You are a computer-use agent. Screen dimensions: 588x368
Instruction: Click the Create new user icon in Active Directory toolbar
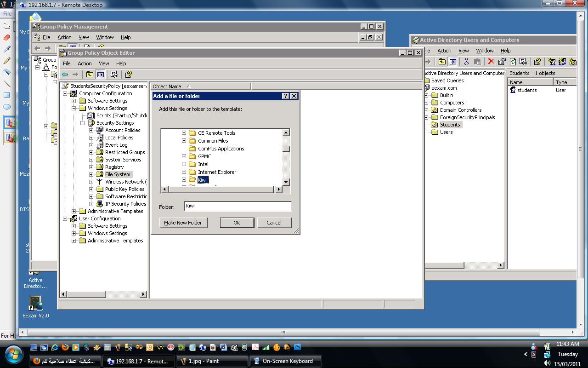(x=552, y=62)
